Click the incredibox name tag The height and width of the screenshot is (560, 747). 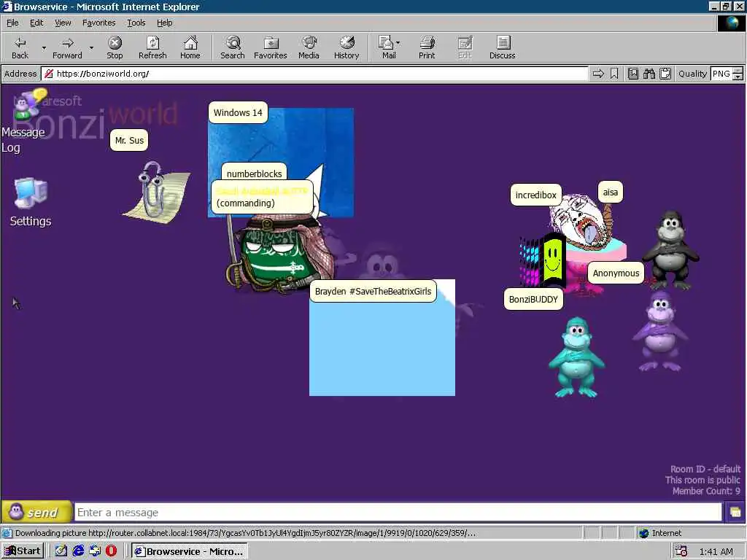pyautogui.click(x=536, y=195)
